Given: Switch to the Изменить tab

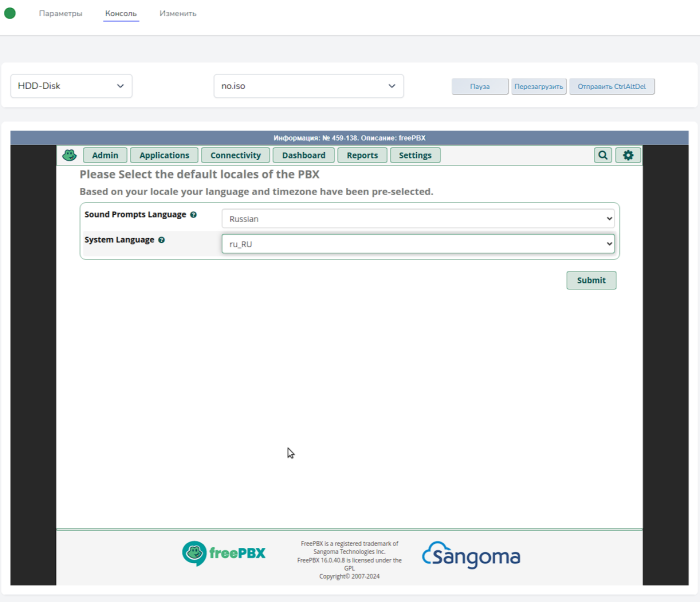Looking at the screenshot, I should point(178,14).
